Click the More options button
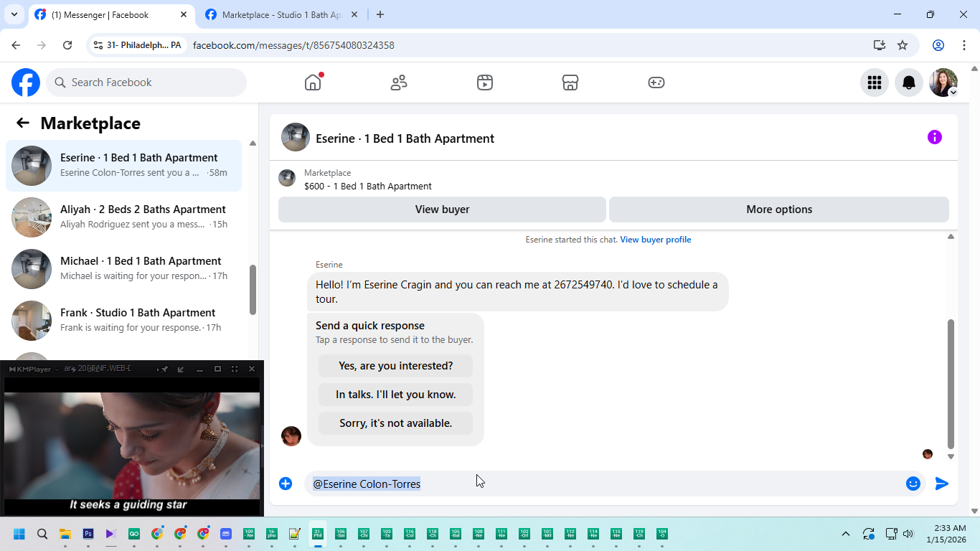Viewport: 980px width, 551px height. (x=779, y=209)
